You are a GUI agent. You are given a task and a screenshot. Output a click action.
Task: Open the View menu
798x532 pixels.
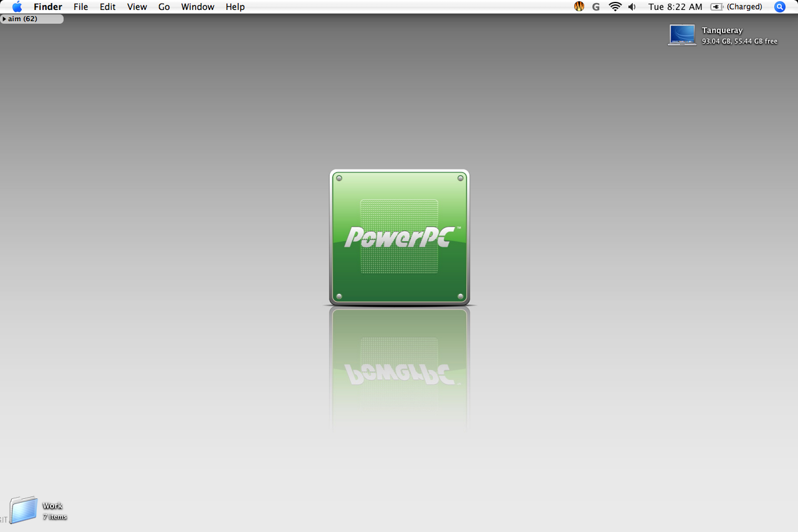tap(137, 7)
